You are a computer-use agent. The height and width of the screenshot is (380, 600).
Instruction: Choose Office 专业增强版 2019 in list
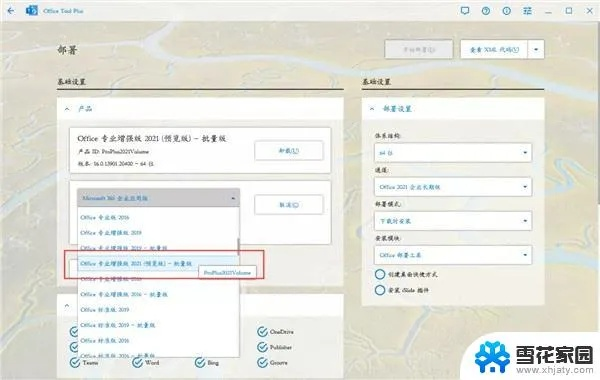[x=158, y=233]
